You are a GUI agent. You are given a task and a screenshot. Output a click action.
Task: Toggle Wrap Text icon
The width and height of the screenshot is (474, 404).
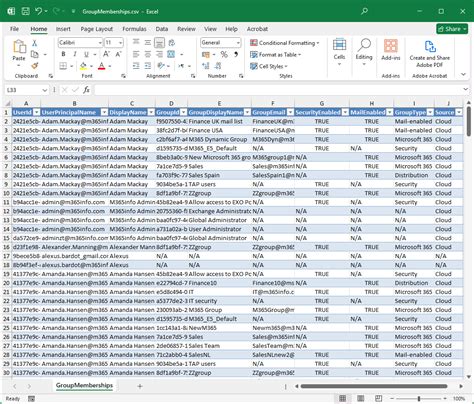172,42
